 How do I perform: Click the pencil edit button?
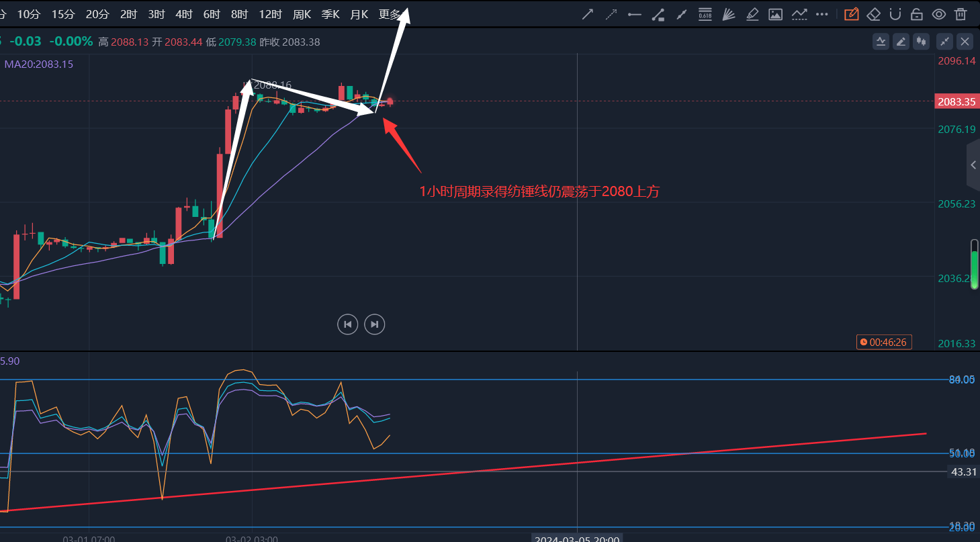(x=901, y=42)
